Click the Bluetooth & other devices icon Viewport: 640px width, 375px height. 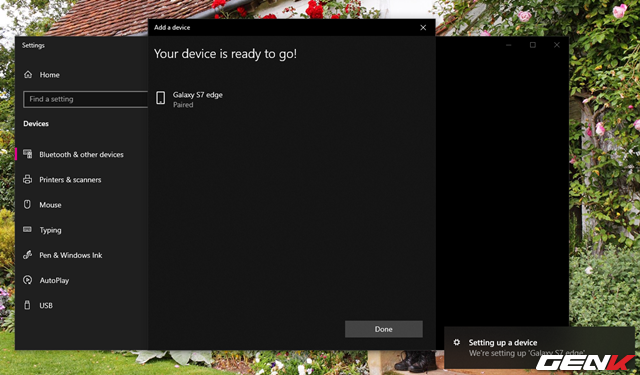[27, 154]
